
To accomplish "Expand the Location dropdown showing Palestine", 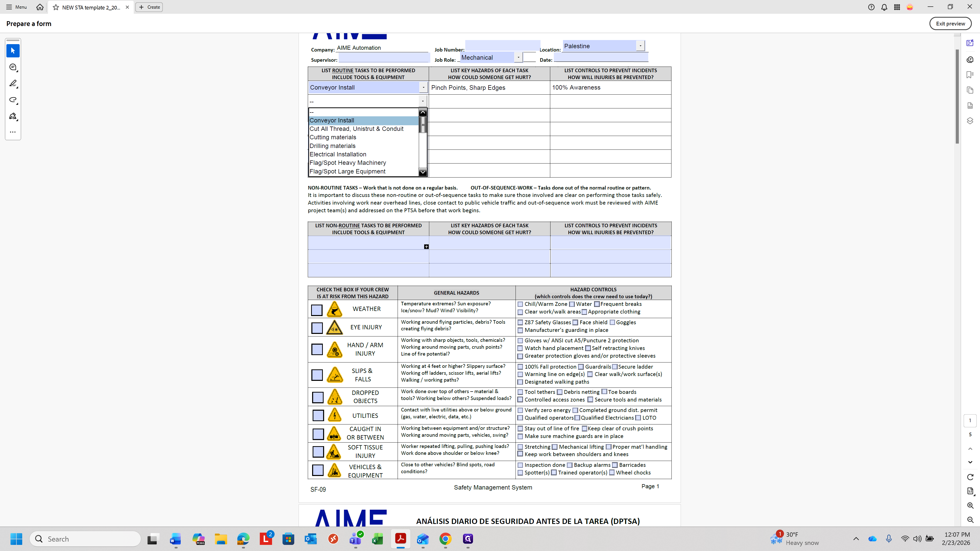I will click(640, 46).
